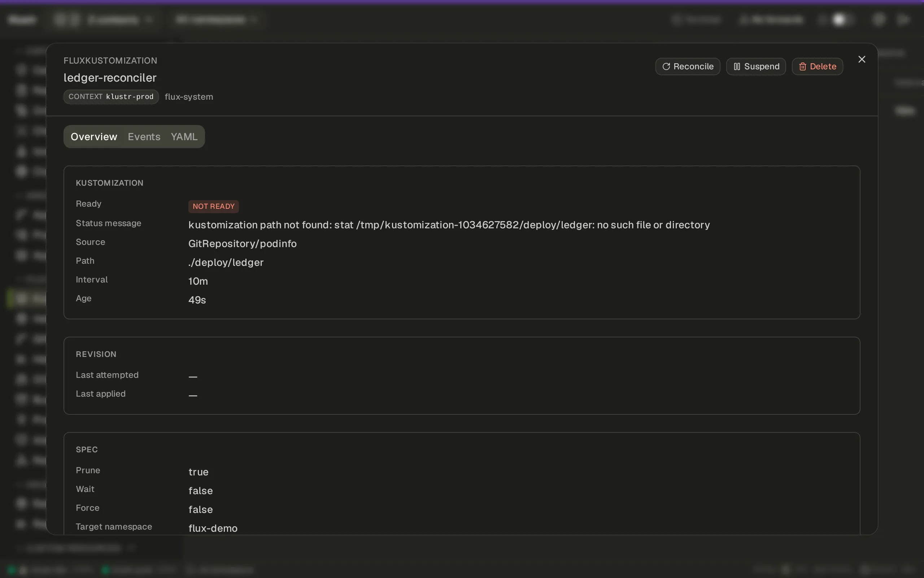Click the ./deploy/ledger path value
Image resolution: width=924 pixels, height=578 pixels.
[x=226, y=262]
